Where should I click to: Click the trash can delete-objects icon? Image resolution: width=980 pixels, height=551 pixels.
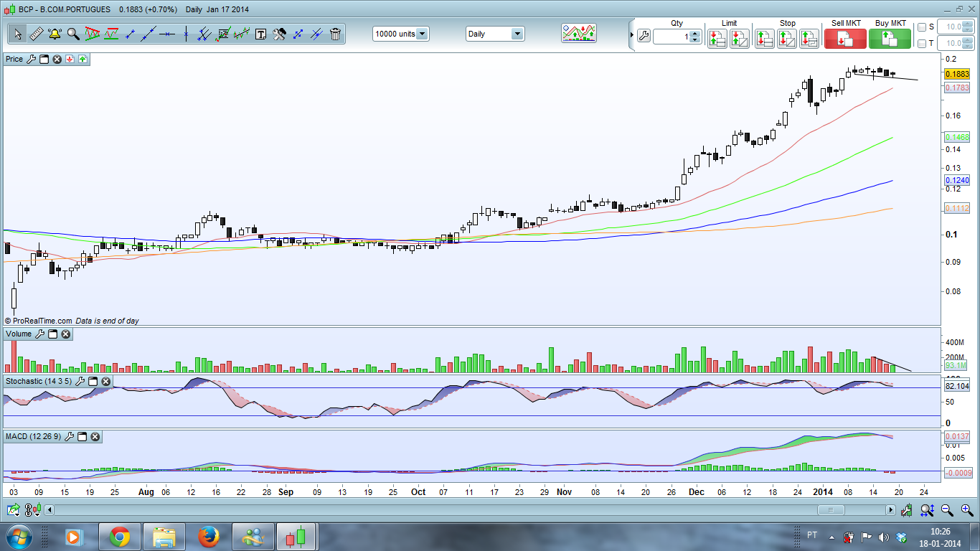pos(335,34)
